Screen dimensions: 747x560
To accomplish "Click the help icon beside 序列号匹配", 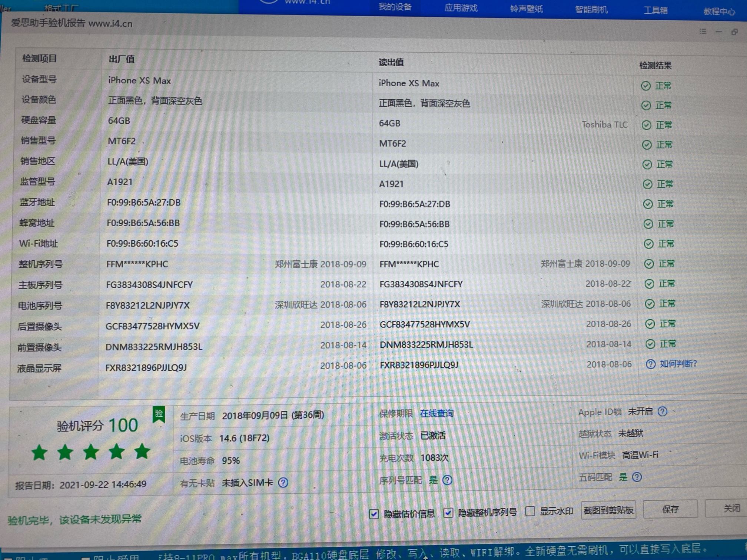I will pos(447,480).
